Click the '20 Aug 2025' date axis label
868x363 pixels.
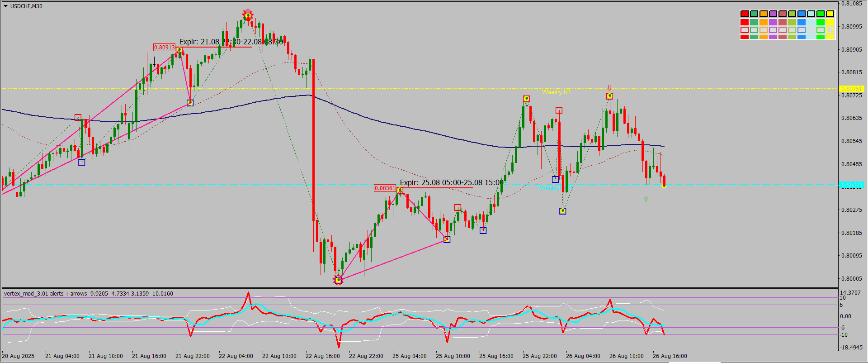point(18,356)
